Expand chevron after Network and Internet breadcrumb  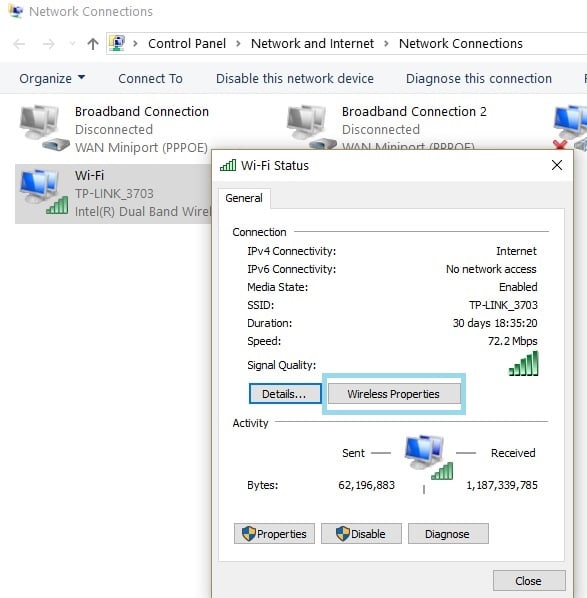pyautogui.click(x=386, y=43)
